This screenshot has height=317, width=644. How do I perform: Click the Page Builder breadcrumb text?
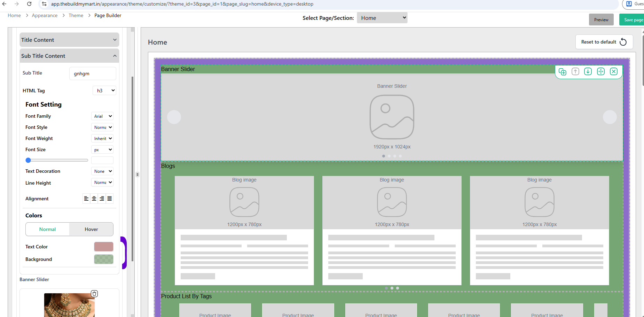(108, 15)
